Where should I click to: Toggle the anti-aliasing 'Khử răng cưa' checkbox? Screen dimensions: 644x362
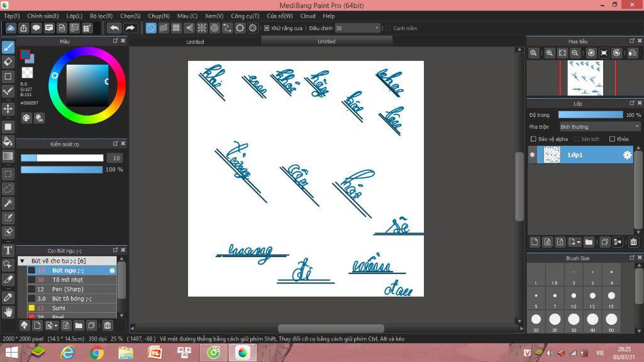pos(267,28)
